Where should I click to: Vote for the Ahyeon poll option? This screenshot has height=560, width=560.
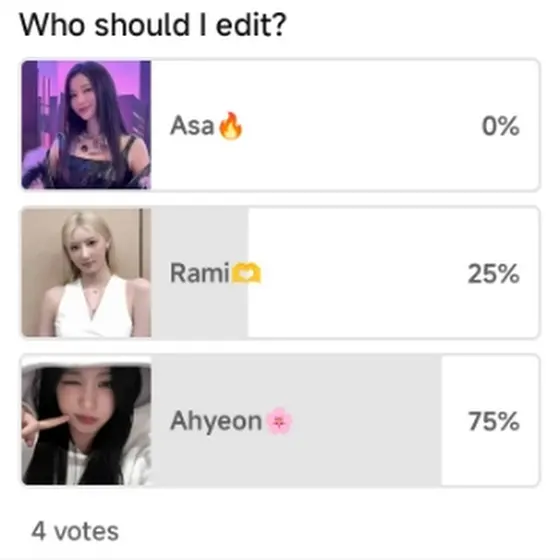point(280,421)
